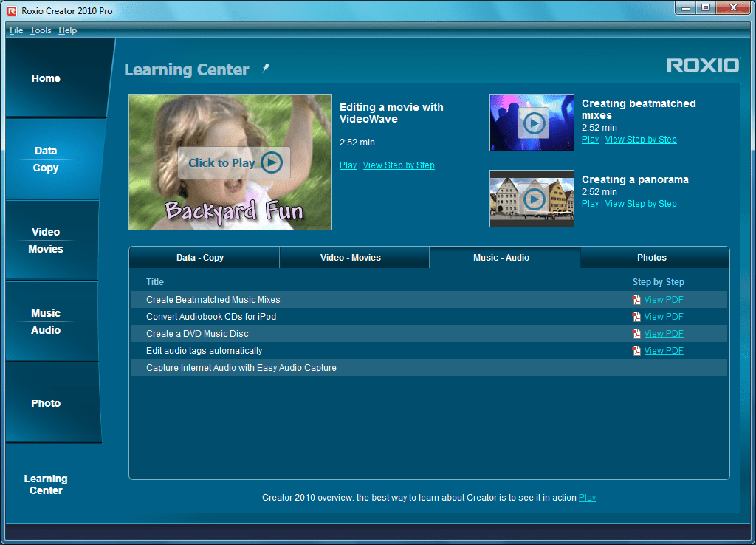The height and width of the screenshot is (545, 756).
Task: Click the PDF icon for Convert Audiobook CDs
Action: 636,316
